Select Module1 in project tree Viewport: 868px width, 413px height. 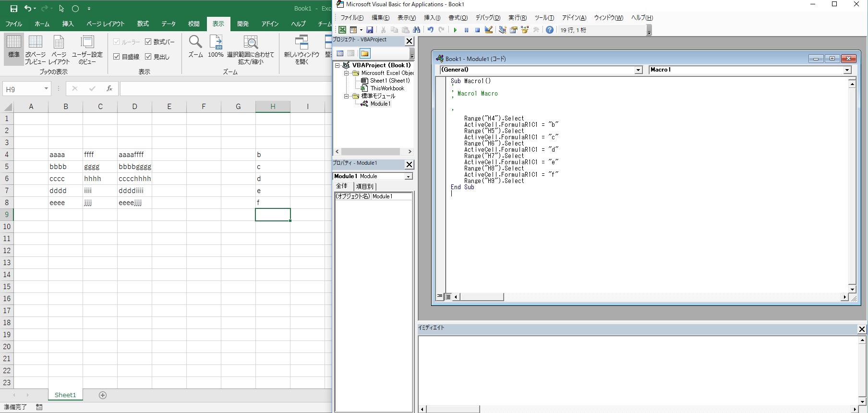click(380, 104)
